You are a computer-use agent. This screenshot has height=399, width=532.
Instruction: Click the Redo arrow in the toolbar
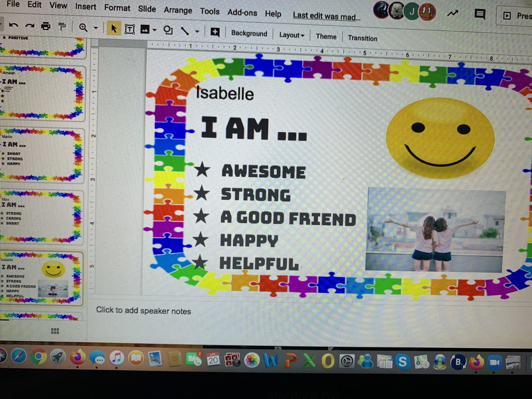tap(29, 27)
